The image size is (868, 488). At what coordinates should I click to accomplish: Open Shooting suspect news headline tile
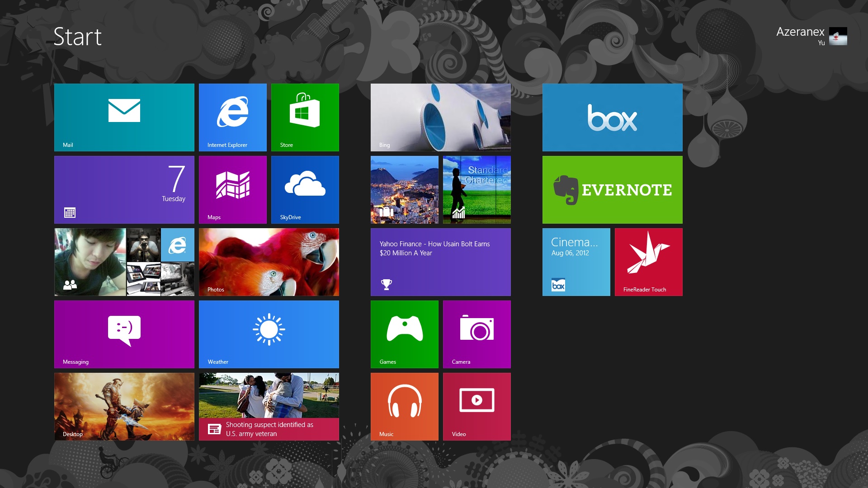(x=269, y=406)
